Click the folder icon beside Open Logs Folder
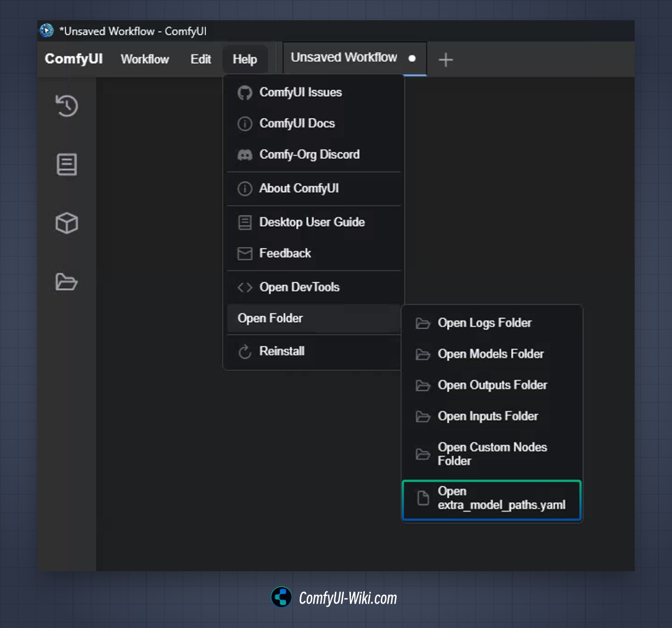This screenshot has width=672, height=628. (x=423, y=323)
